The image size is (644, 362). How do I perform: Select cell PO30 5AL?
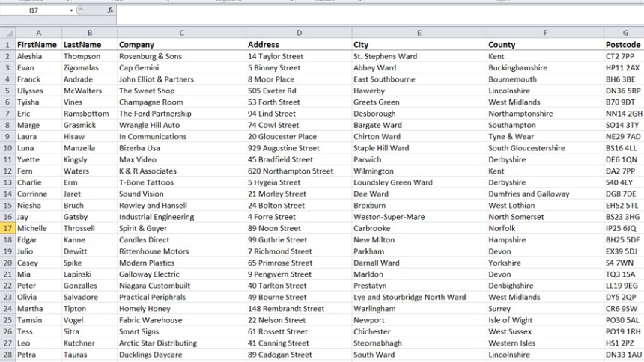[625, 321]
